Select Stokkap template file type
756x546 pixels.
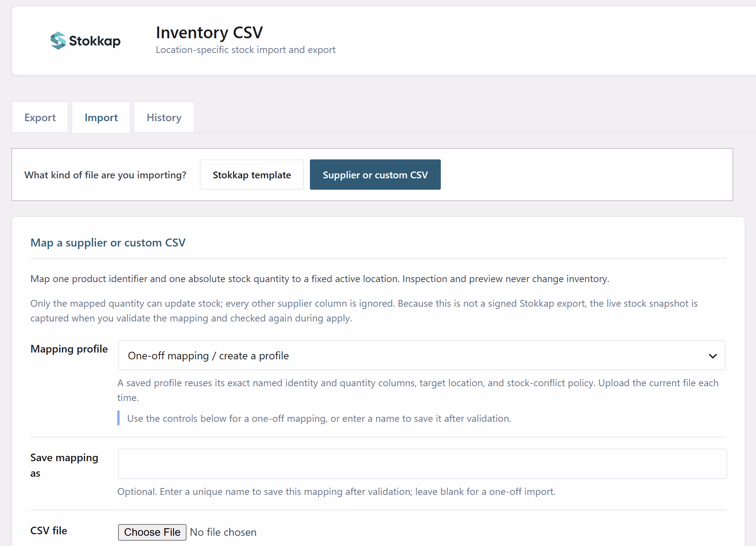click(x=252, y=175)
